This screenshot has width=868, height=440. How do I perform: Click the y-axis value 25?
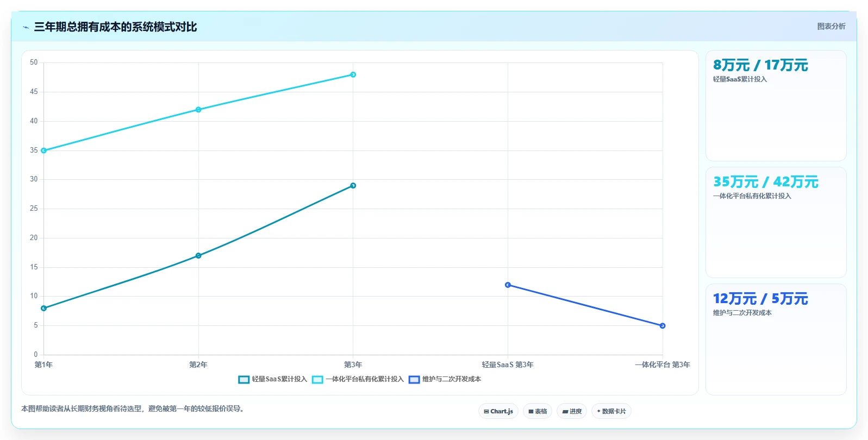pos(34,209)
